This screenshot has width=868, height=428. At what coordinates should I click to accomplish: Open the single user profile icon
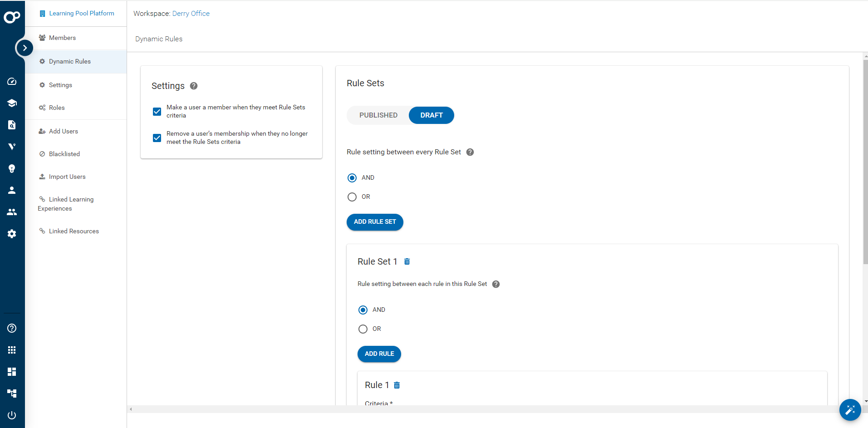point(12,190)
